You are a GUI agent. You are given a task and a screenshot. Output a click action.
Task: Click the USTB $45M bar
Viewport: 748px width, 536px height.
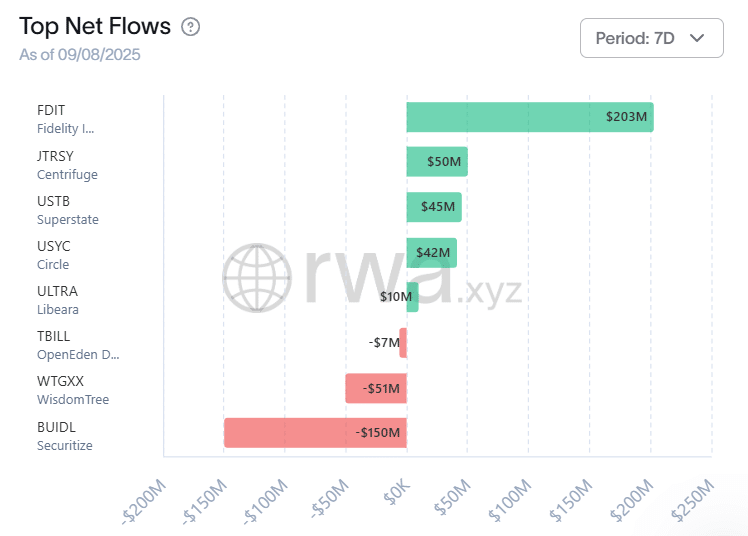point(434,207)
